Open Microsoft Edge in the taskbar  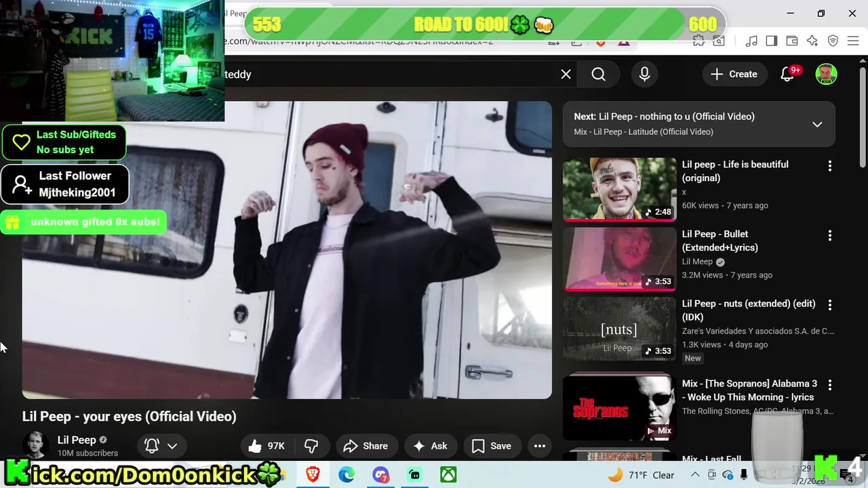coord(347,475)
